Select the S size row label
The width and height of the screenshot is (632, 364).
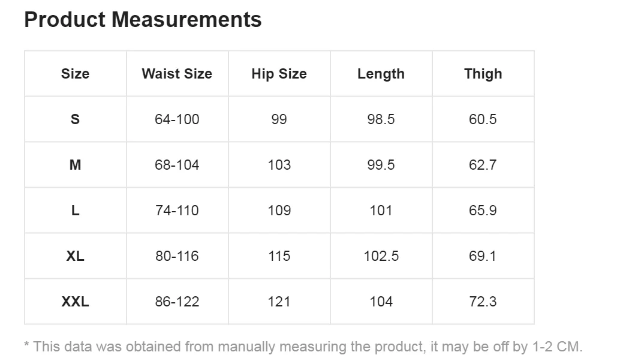[75, 119]
